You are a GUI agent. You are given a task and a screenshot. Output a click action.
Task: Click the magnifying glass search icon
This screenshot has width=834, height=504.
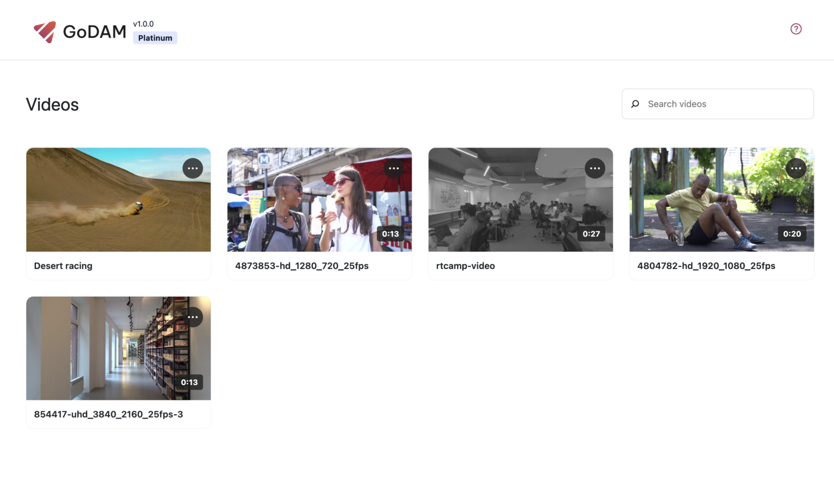pyautogui.click(x=635, y=104)
